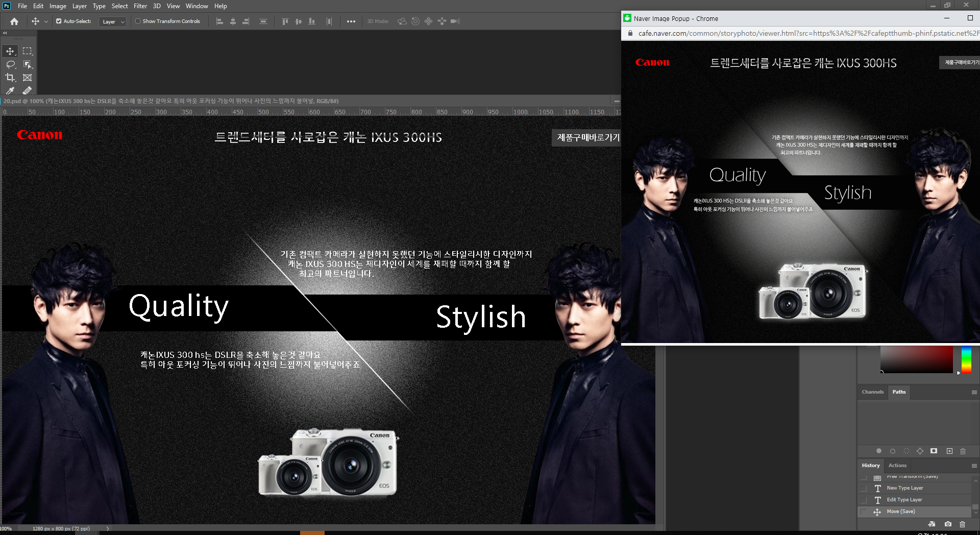980x535 pixels.
Task: Select the Eyedropper tool
Action: (10, 90)
